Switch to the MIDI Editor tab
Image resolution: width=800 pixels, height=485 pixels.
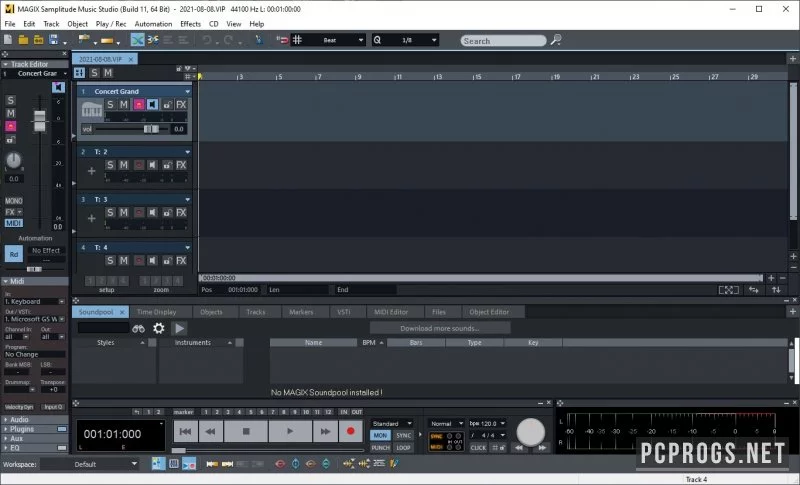[391, 312]
